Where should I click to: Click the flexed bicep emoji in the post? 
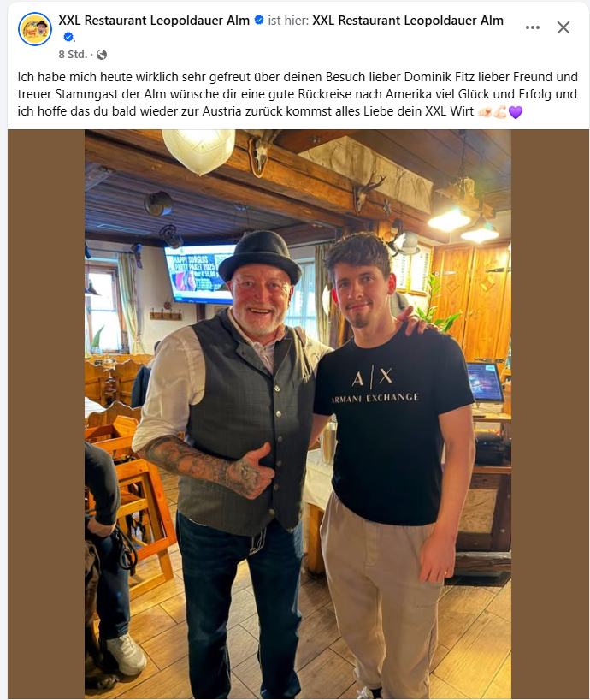pos(499,112)
